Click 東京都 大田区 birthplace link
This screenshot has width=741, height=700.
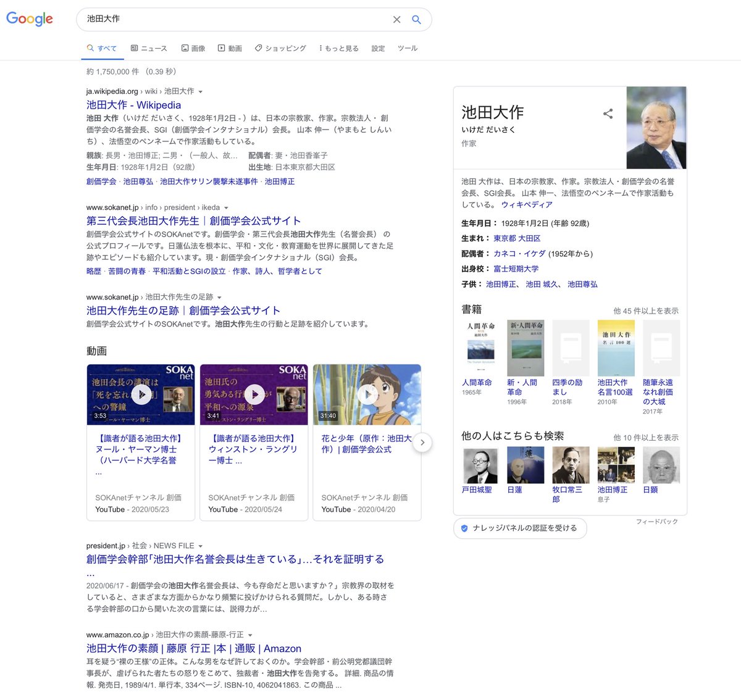point(517,238)
